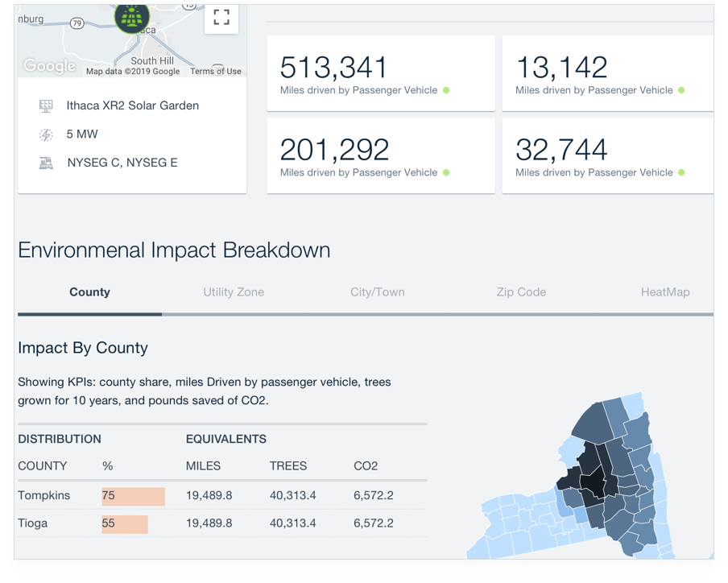Viewport: 728px width, 583px height.
Task: Select the Zip Code tab
Action: (x=521, y=292)
